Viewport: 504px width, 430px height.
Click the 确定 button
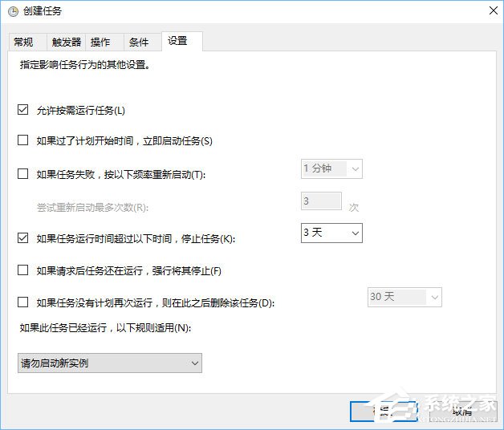coord(384,411)
